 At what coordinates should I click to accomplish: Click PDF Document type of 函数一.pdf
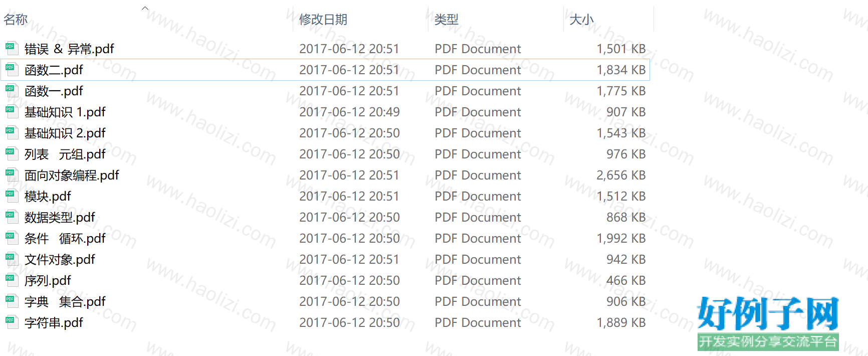(x=478, y=91)
